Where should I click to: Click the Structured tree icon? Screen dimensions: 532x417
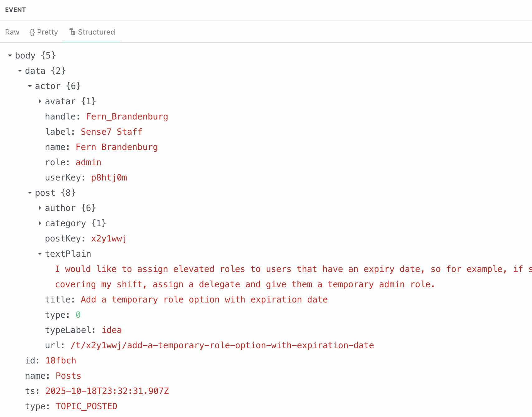tap(72, 32)
